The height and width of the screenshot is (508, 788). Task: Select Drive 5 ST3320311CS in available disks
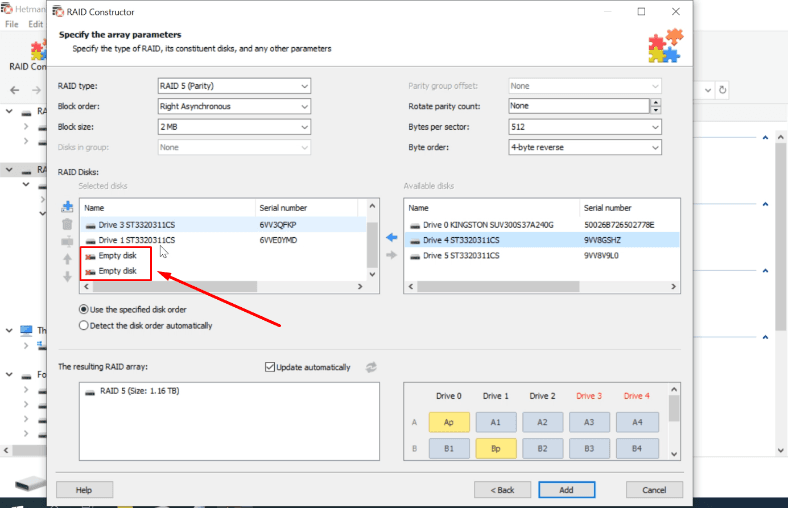pyautogui.click(x=541, y=256)
